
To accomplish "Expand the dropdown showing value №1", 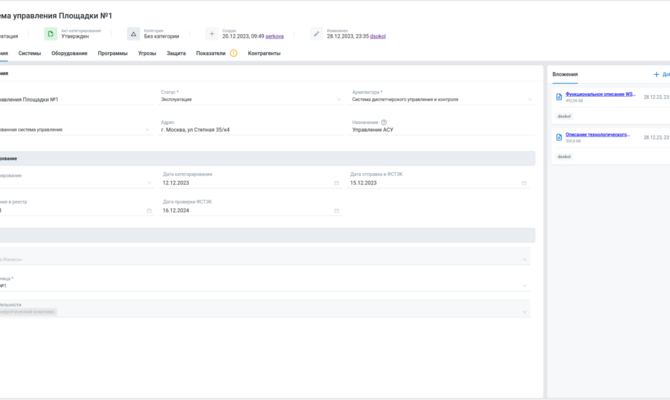I will (525, 286).
